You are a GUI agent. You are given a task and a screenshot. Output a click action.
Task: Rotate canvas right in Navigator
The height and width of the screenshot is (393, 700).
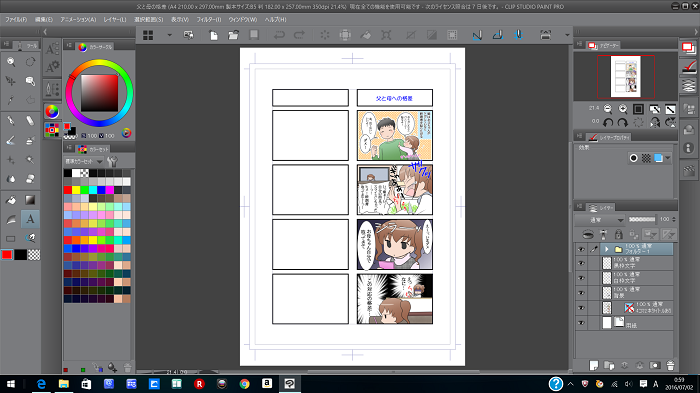(623, 122)
